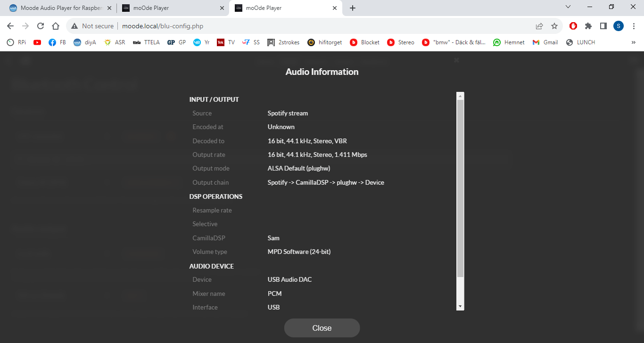
Task: Click the Not secure site warning
Action: [x=92, y=26]
